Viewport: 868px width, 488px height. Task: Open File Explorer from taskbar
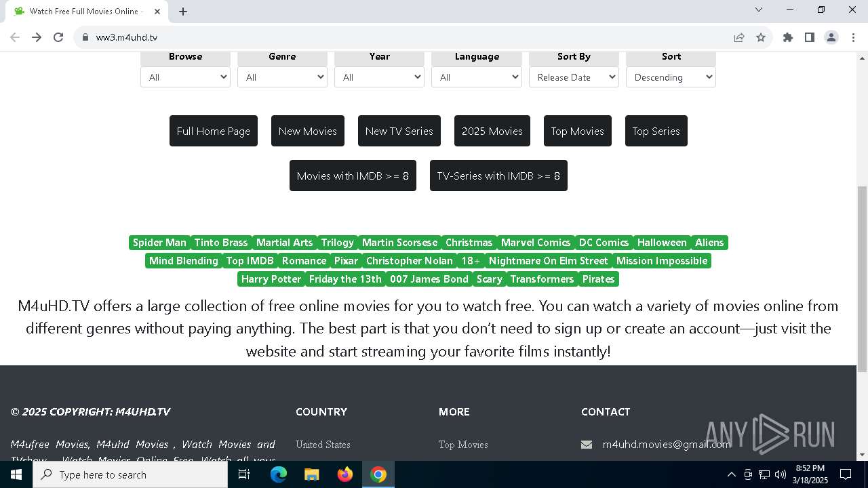(311, 474)
